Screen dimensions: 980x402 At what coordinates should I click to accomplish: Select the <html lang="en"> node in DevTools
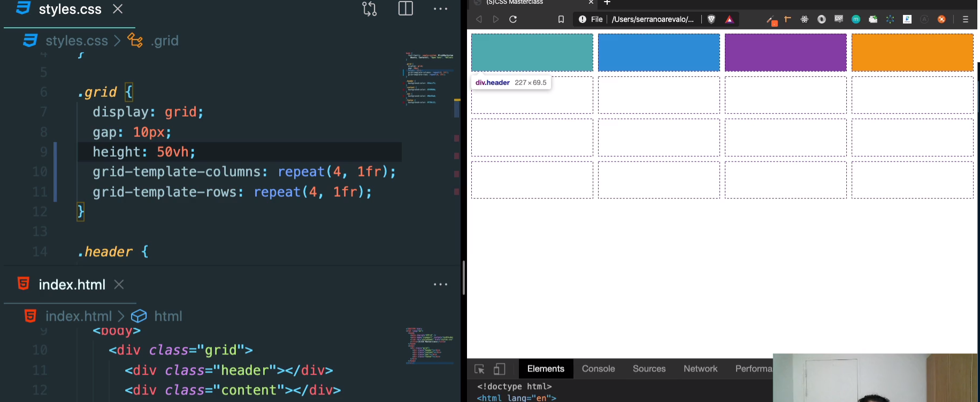(516, 398)
